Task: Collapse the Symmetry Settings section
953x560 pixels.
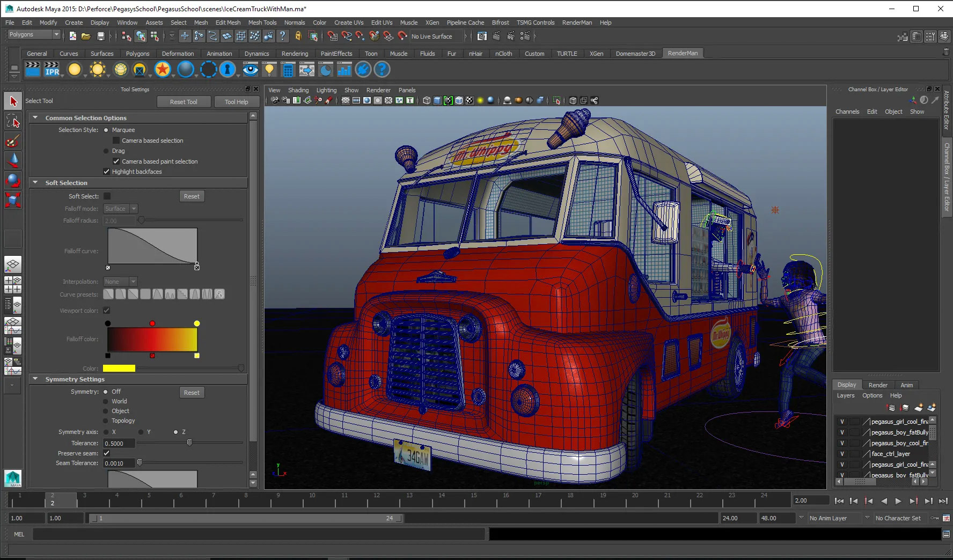Action: point(35,379)
